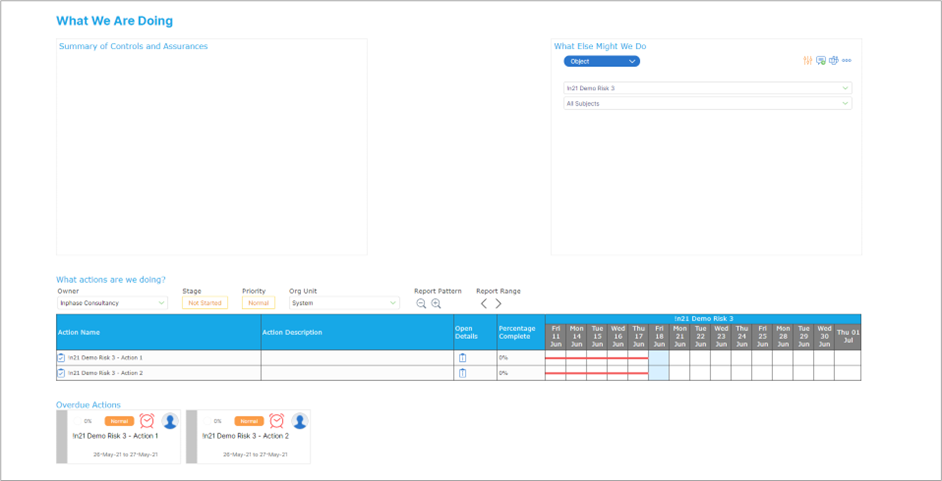This screenshot has height=481, width=942.
Task: Click Normal badge on Action 2 card
Action: click(249, 421)
